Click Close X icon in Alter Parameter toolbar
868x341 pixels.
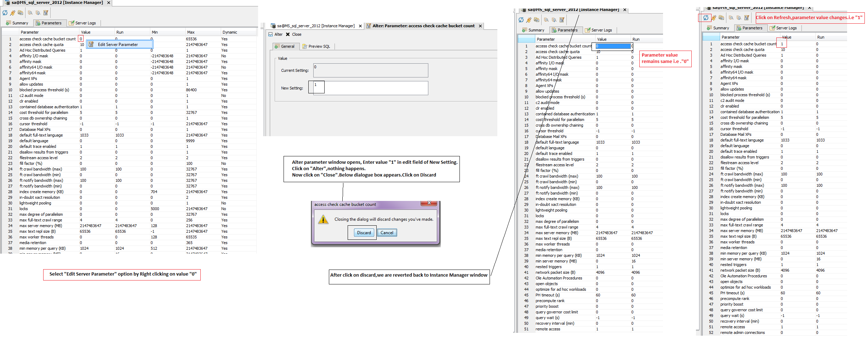[x=288, y=34]
